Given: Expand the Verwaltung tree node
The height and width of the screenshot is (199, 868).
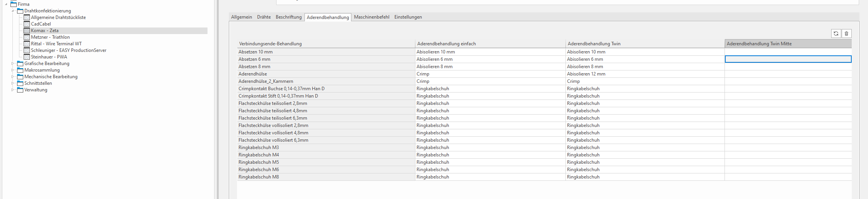Looking at the screenshot, I should tap(13, 90).
